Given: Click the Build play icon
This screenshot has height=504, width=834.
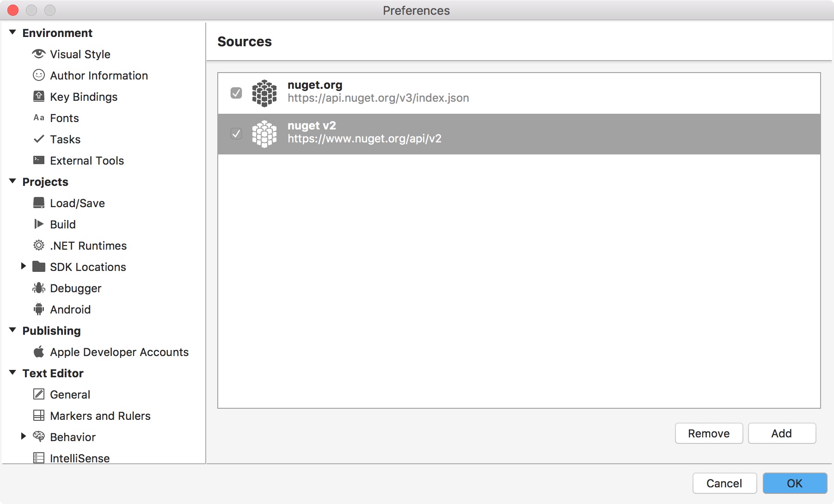Looking at the screenshot, I should pyautogui.click(x=39, y=224).
